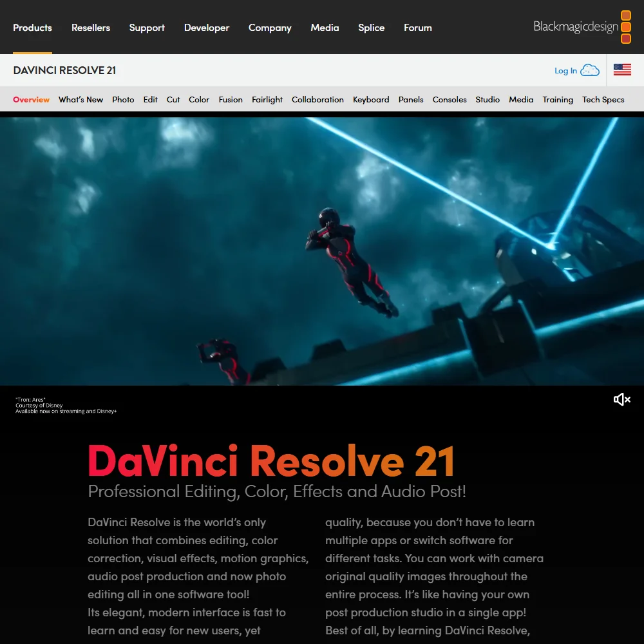This screenshot has height=644, width=644.
Task: Click the Log In link
Action: coord(565,71)
